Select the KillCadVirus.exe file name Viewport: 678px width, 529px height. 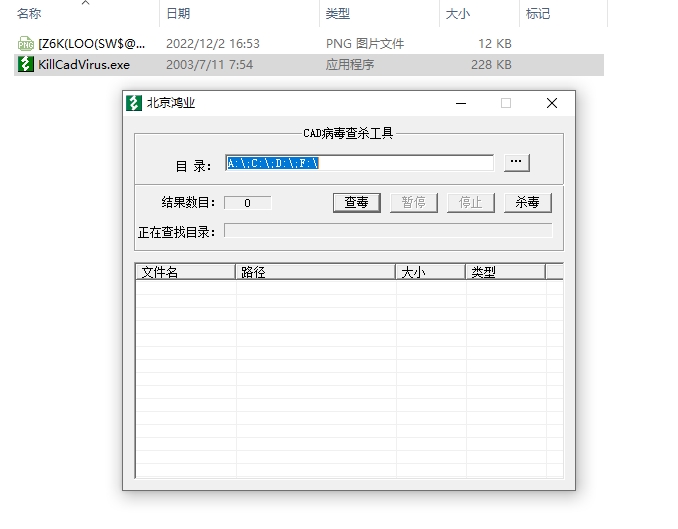coord(84,65)
